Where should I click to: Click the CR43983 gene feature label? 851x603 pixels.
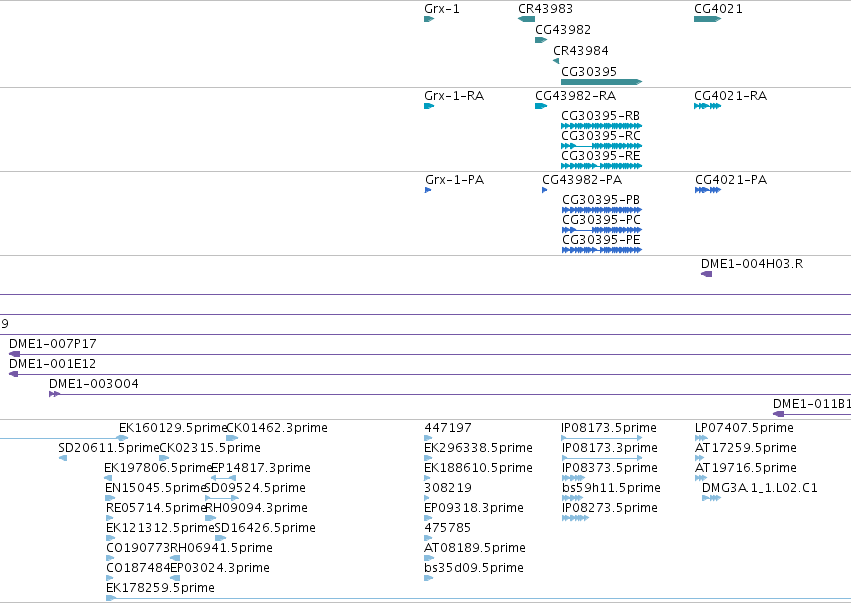click(x=545, y=9)
